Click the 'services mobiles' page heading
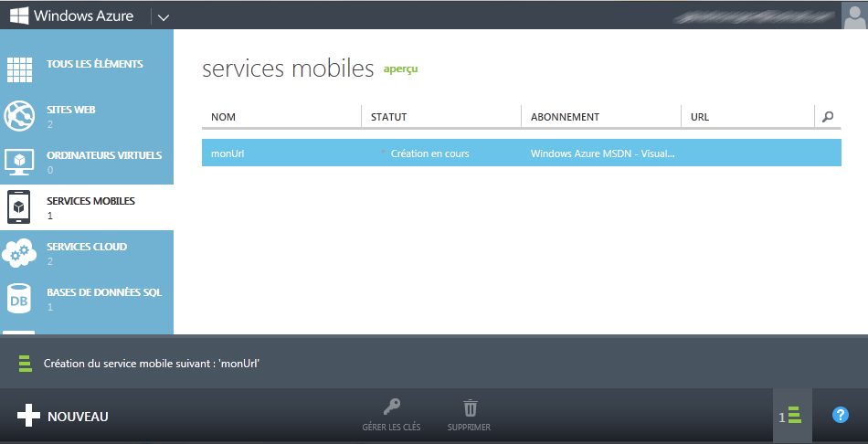The image size is (868, 444). click(288, 69)
